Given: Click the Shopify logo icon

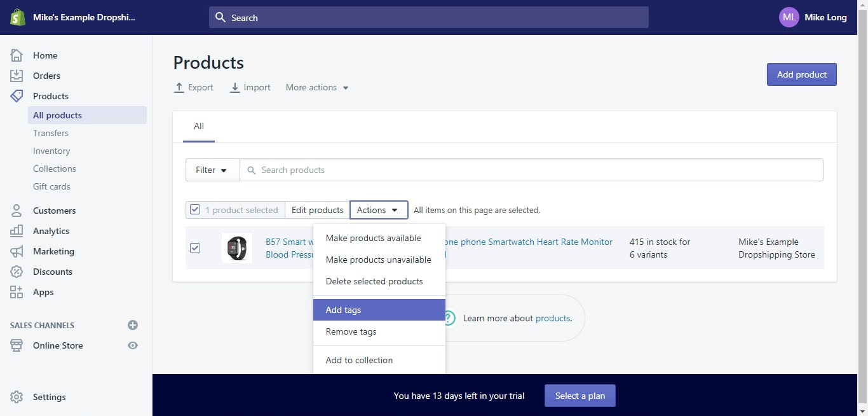Looking at the screenshot, I should [17, 17].
